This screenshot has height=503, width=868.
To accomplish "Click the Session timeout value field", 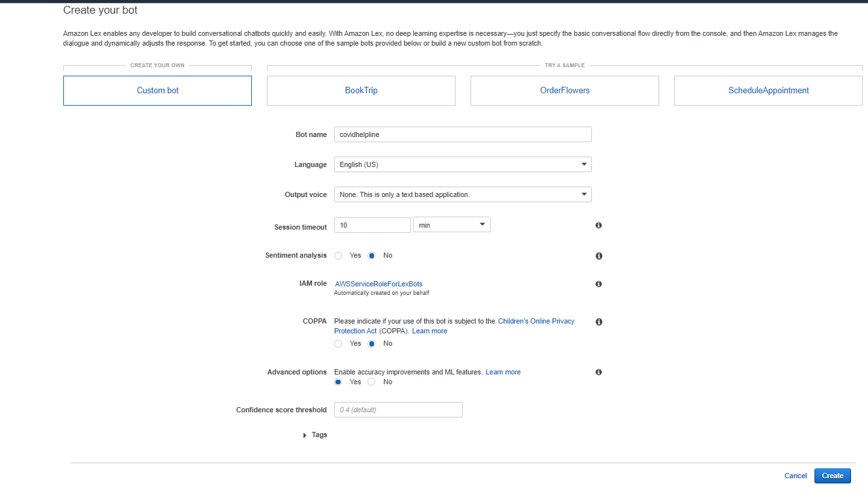I will pos(372,224).
